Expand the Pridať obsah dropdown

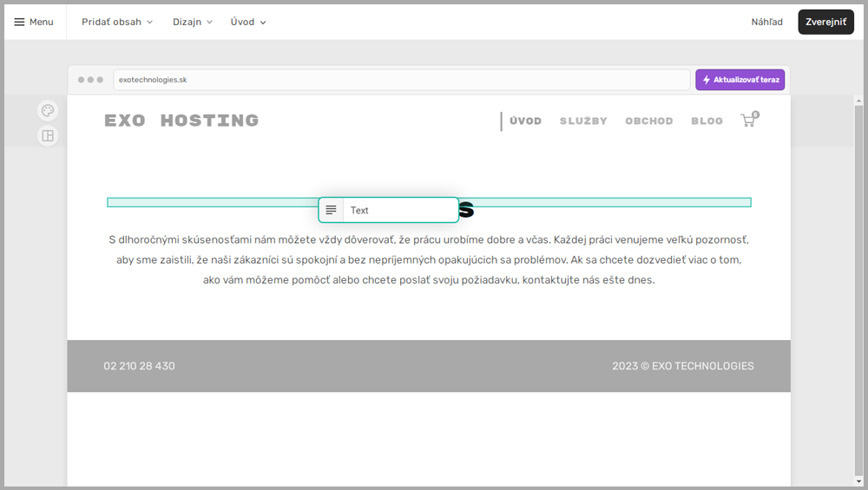[117, 22]
